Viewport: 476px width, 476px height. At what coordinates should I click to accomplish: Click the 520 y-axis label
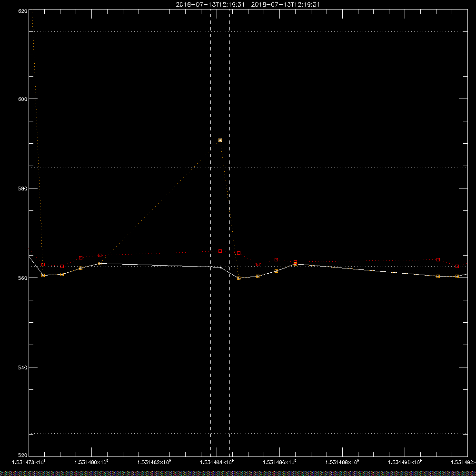(23, 456)
